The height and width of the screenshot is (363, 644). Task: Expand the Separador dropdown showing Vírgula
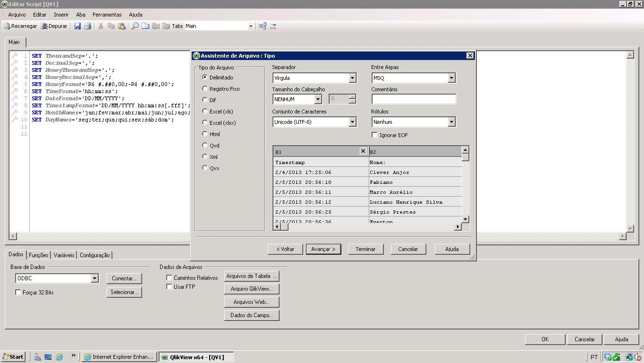coord(352,78)
